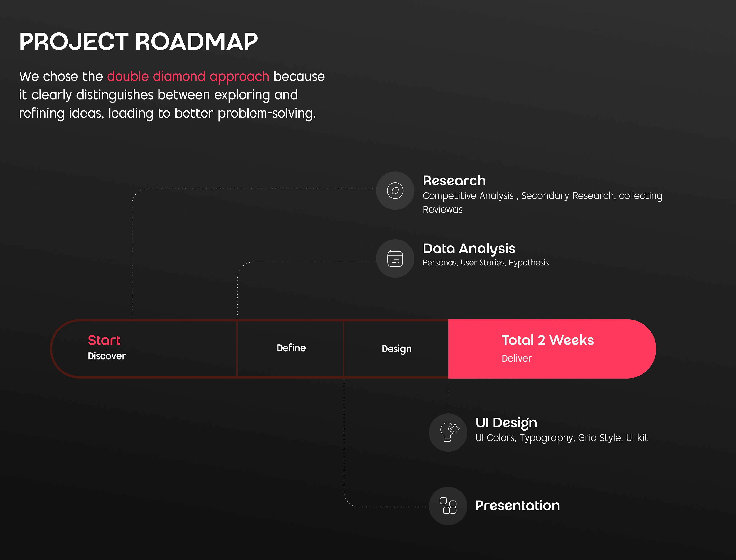Screen dimensions: 736x560
Task: Click the "UI Design" heading
Action: coord(506,423)
